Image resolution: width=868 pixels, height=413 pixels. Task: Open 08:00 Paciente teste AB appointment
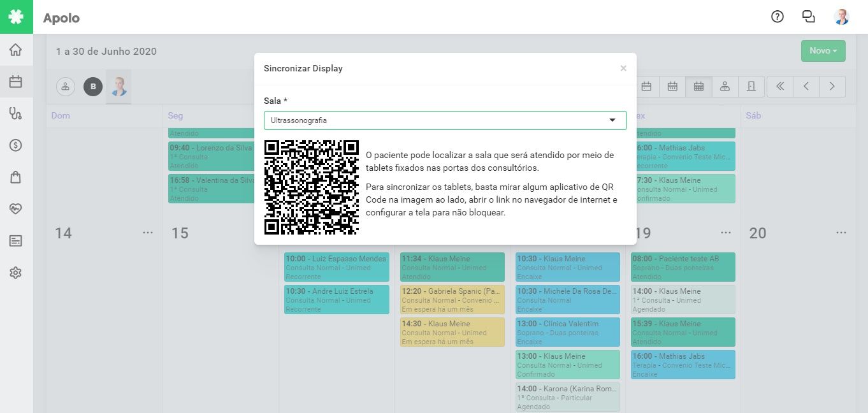click(x=683, y=268)
